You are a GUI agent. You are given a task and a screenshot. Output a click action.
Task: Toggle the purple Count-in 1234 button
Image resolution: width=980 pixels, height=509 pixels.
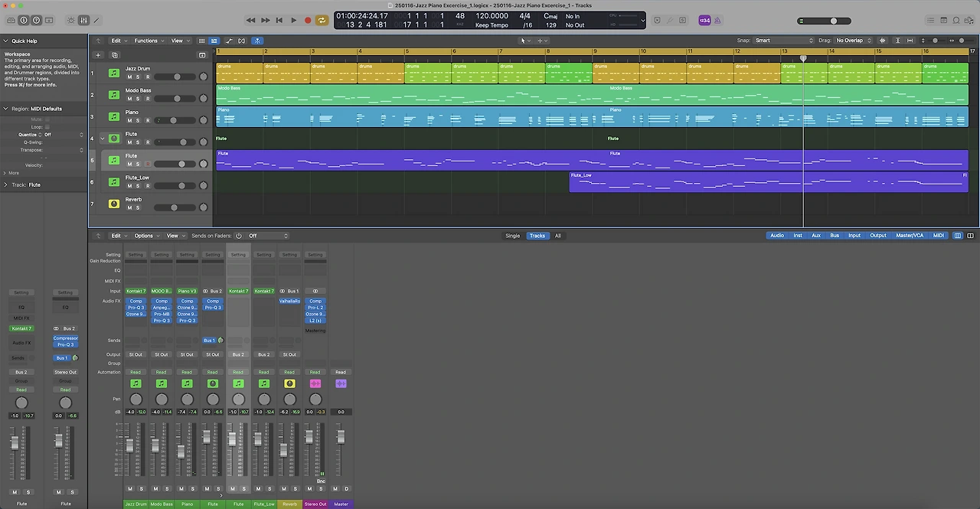704,20
